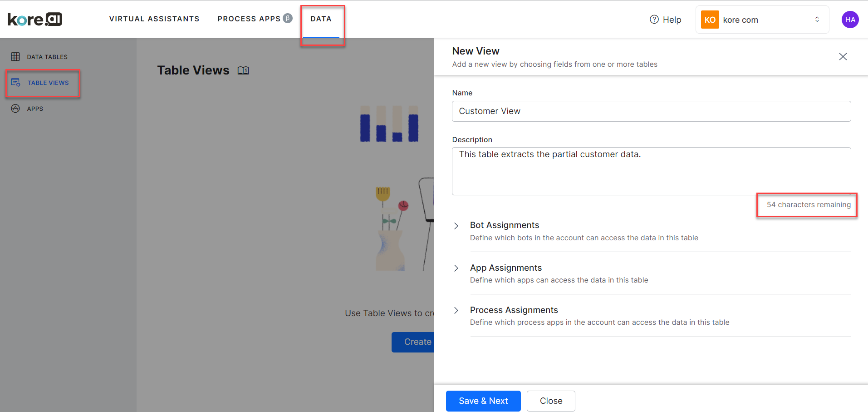868x412 pixels.
Task: Click the kore.ai logo
Action: (34, 19)
